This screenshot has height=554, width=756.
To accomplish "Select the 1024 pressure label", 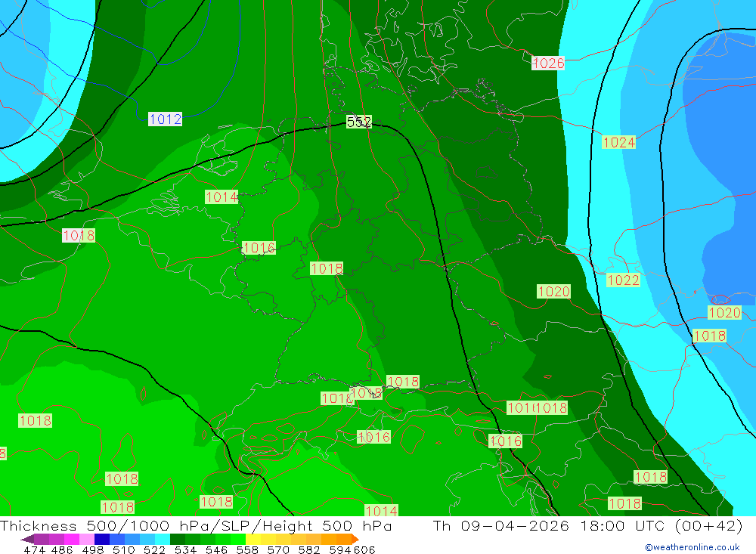I will tap(618, 142).
